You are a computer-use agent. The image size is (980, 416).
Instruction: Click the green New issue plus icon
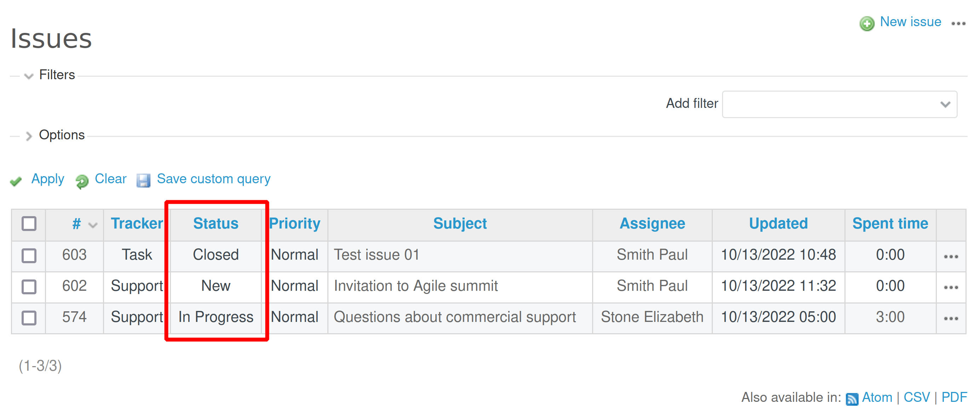coord(866,24)
